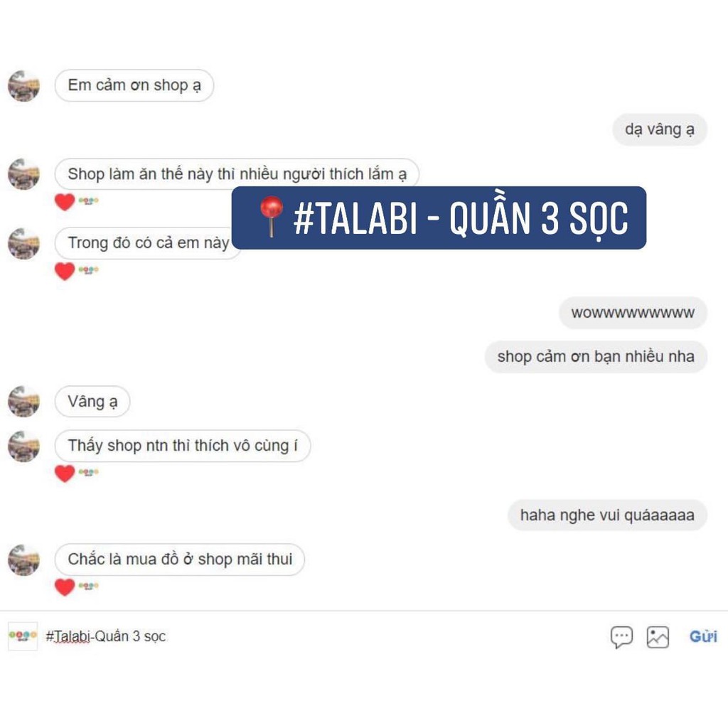Image resolution: width=728 pixels, height=728 pixels.
Task: Click heart reaction under 'Chắc là mua đồ' message
Action: click(65, 587)
